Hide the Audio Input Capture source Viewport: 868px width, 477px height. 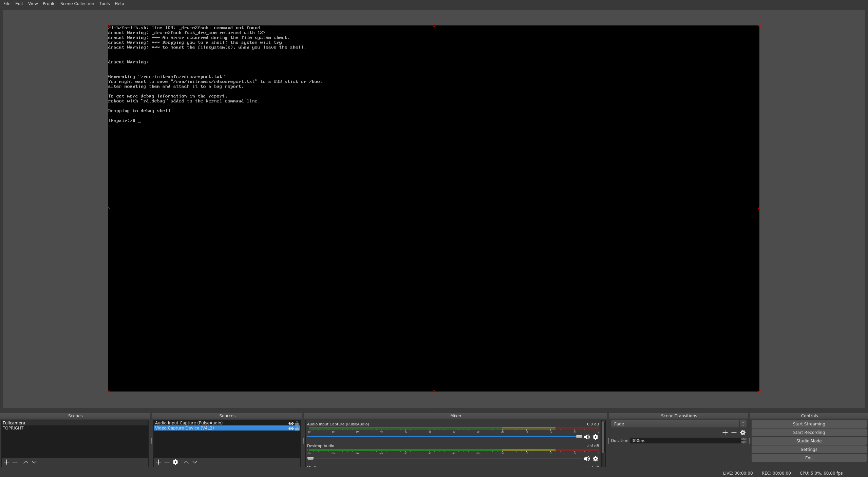tap(291, 423)
